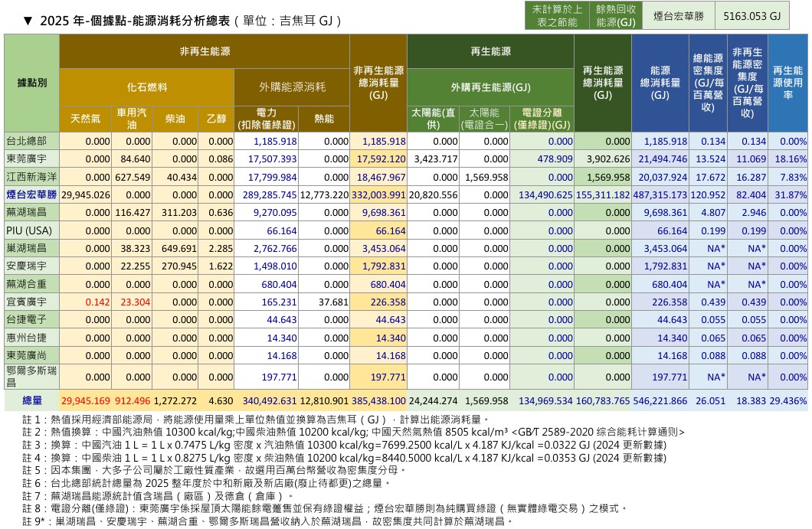Select the 化石燃料 column group header
812x529 pixels.
[146, 87]
